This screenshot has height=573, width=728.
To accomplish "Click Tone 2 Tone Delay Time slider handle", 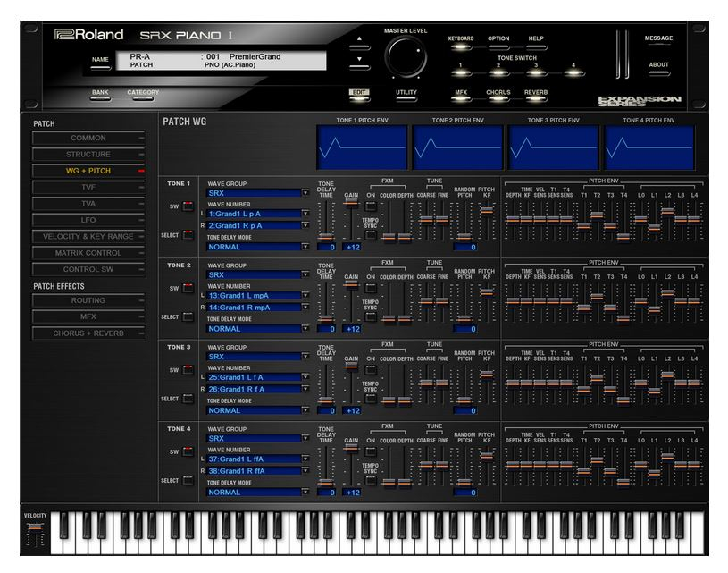I will click(x=326, y=319).
